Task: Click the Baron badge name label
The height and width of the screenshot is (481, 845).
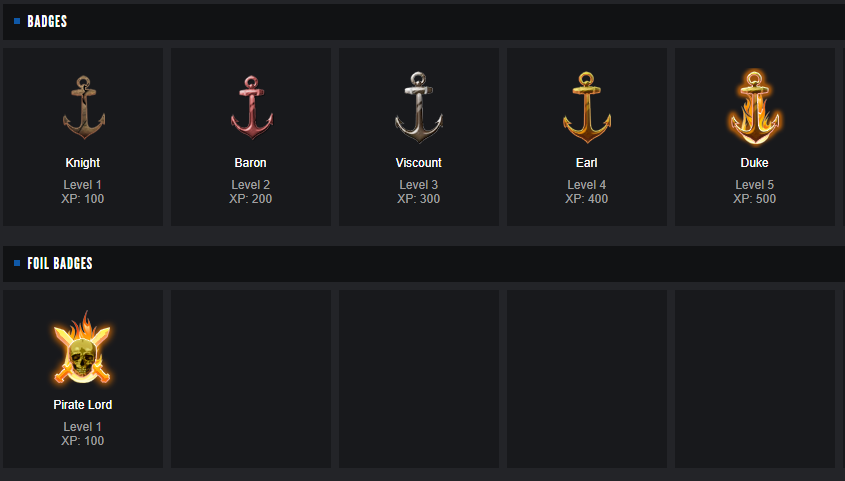Action: [x=251, y=163]
